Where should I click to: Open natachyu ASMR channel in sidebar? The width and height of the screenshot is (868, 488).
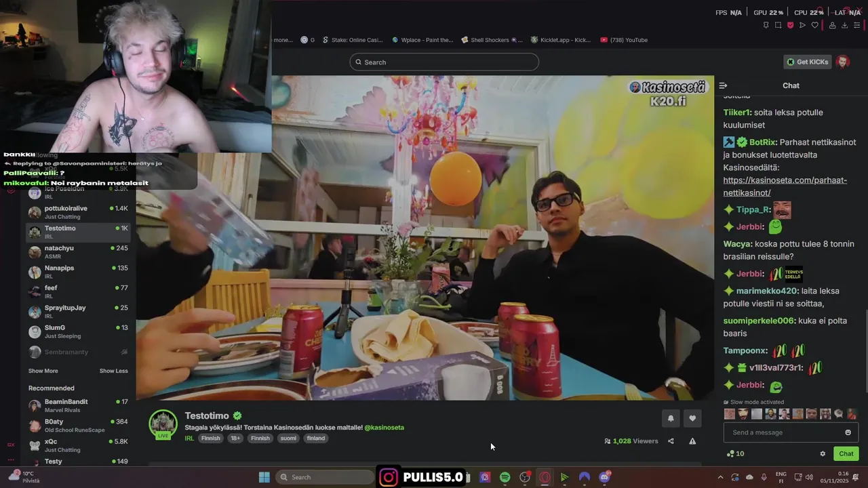tap(78, 252)
